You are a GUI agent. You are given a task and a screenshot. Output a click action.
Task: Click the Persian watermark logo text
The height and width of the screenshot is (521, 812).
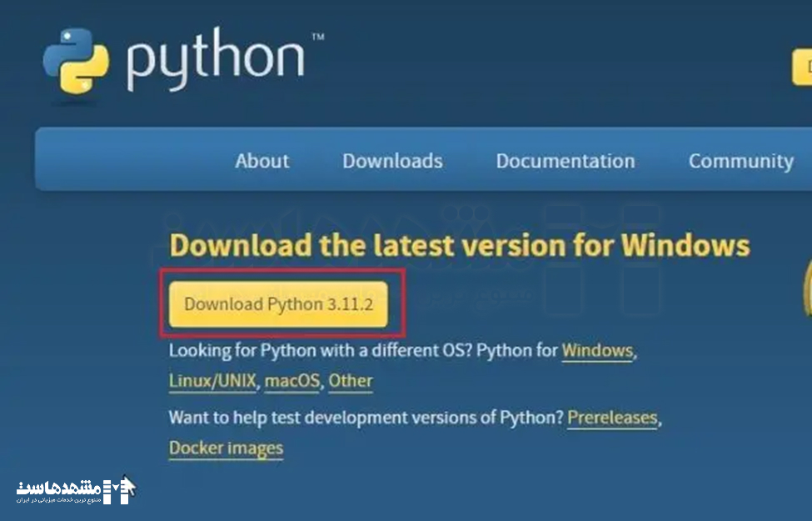click(58, 488)
